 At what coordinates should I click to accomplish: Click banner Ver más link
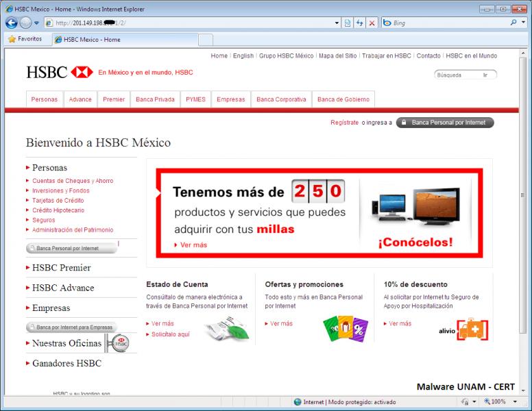tap(193, 245)
